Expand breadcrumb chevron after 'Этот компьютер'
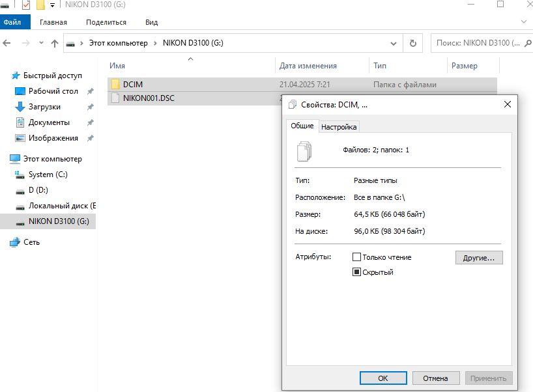The height and width of the screenshot is (392, 533). click(x=155, y=43)
